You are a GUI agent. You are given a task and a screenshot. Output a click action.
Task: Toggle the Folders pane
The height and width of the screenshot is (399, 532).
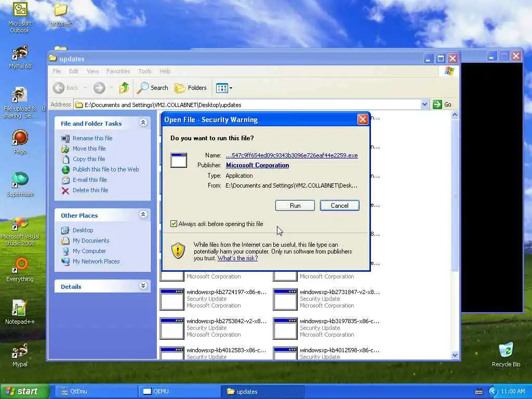(190, 88)
